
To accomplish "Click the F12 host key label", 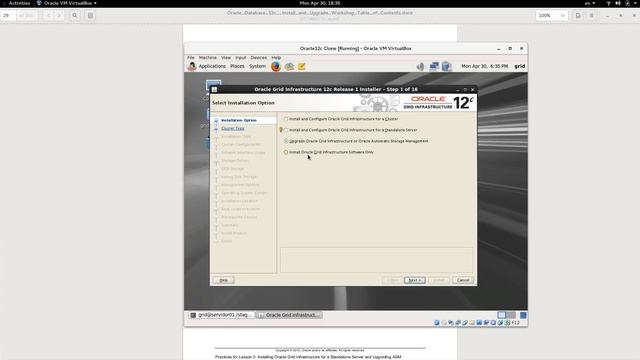I will click(516, 323).
